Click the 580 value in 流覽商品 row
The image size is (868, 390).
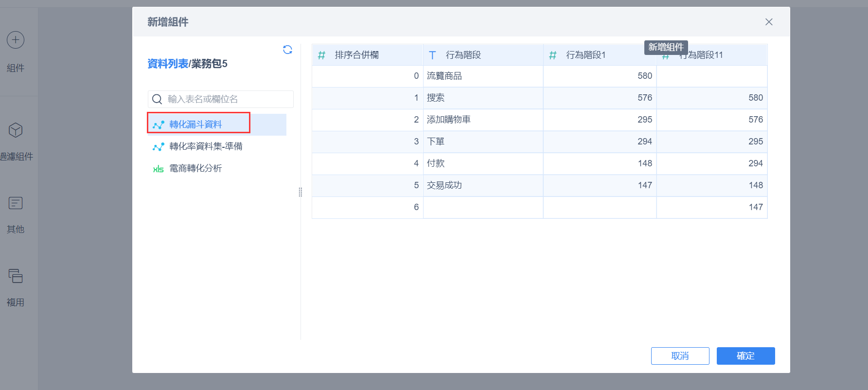pyautogui.click(x=645, y=76)
